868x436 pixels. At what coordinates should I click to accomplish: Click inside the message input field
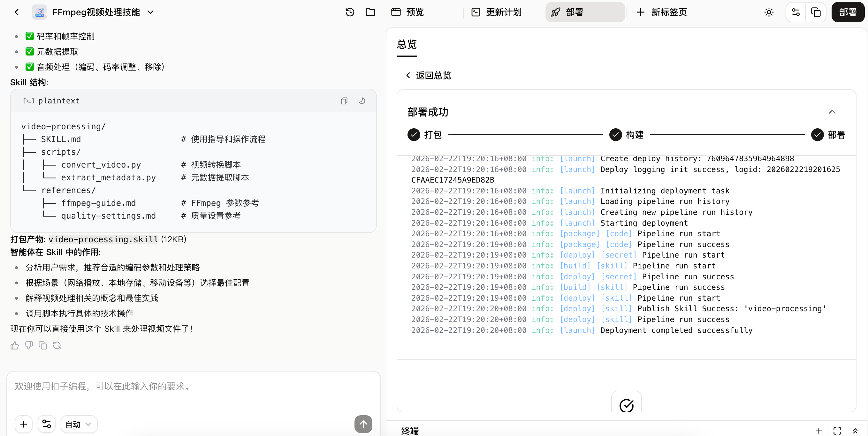click(169, 386)
